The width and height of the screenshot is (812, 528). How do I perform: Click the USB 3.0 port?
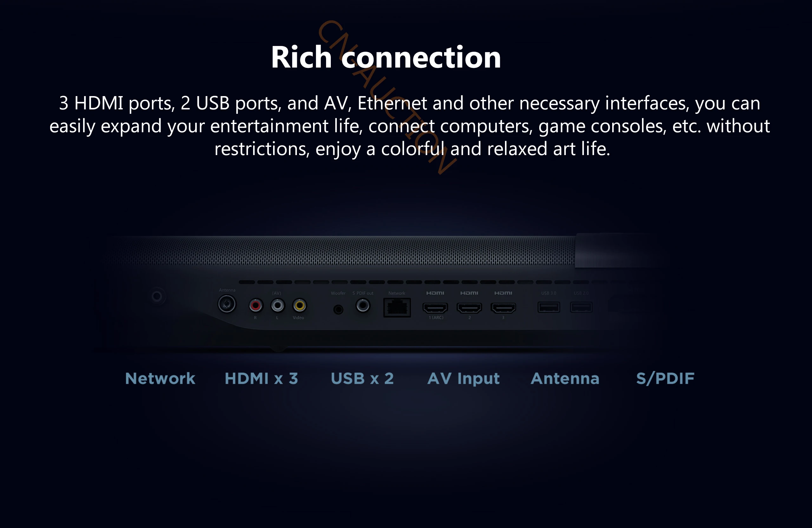point(549,307)
